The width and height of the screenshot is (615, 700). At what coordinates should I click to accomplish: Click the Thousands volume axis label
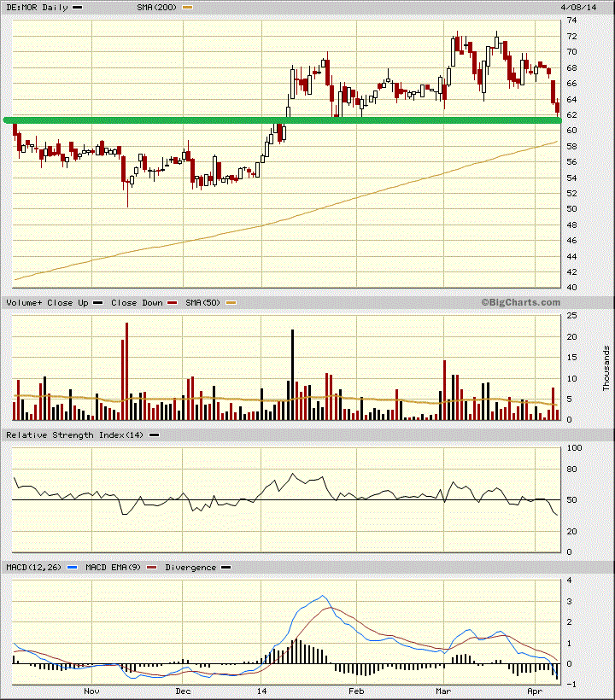[606, 368]
